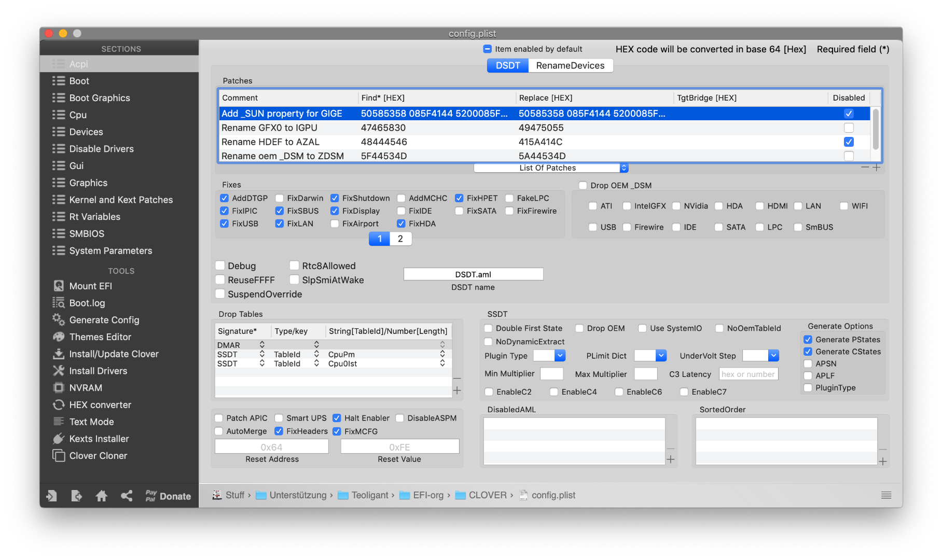The height and width of the screenshot is (560, 942).
Task: Click the share icon in the bottom toolbar
Action: [x=127, y=496]
